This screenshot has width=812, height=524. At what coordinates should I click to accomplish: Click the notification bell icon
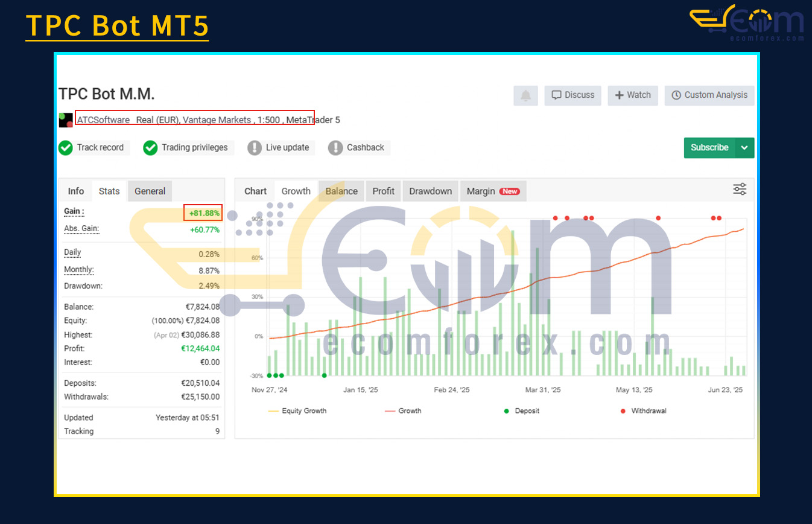click(x=526, y=95)
